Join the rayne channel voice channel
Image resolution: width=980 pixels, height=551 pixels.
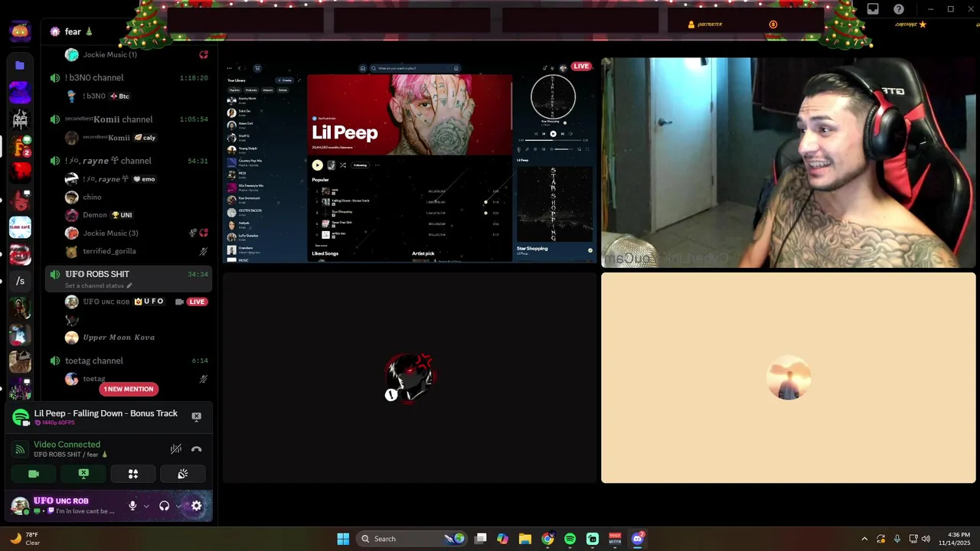point(129,161)
